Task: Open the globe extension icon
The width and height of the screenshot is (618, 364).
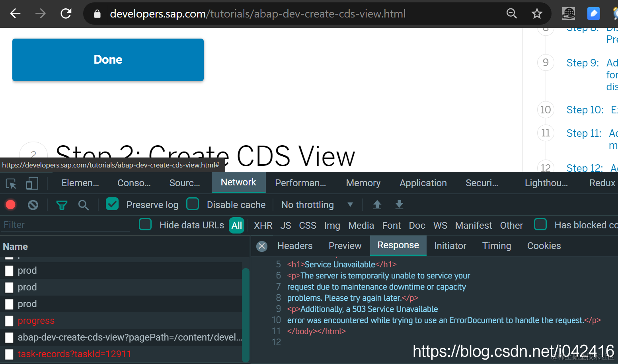Action: pos(569,14)
